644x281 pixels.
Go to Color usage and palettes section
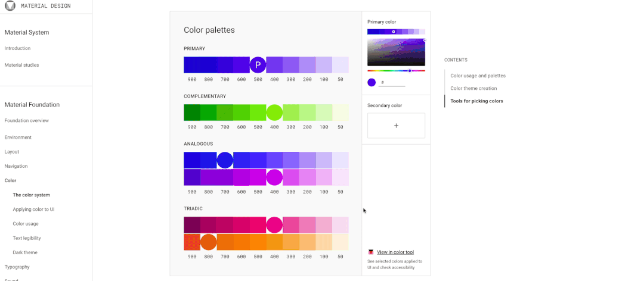(x=478, y=76)
